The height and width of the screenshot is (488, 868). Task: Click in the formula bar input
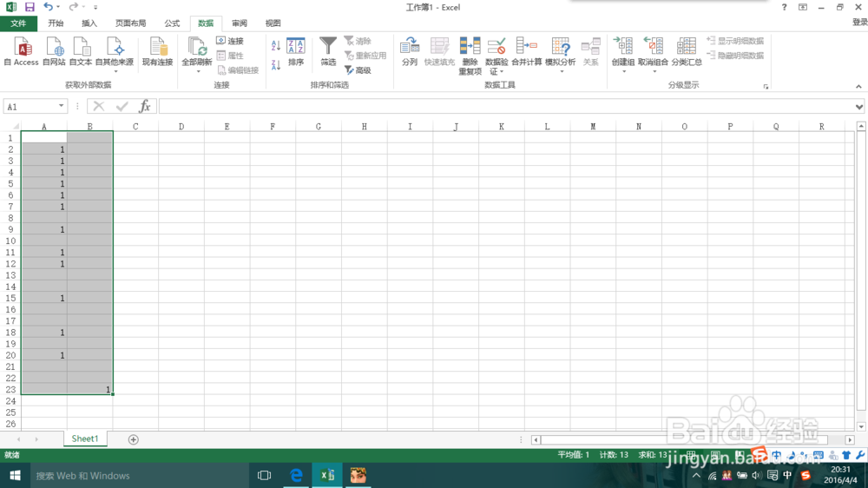click(506, 107)
